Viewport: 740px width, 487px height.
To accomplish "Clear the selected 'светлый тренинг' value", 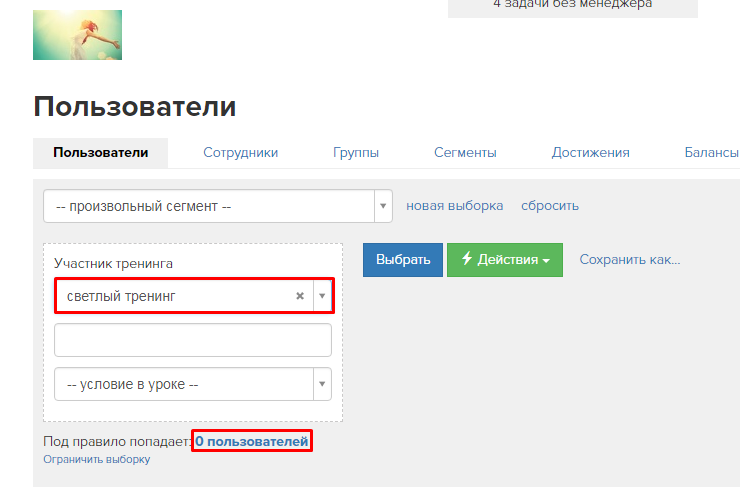I will click(300, 296).
